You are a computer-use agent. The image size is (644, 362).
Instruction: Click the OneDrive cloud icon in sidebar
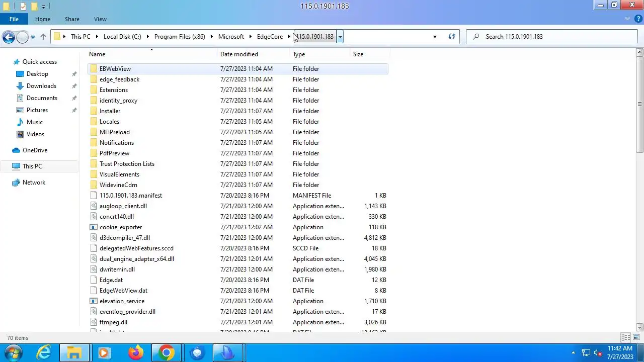pos(16,150)
